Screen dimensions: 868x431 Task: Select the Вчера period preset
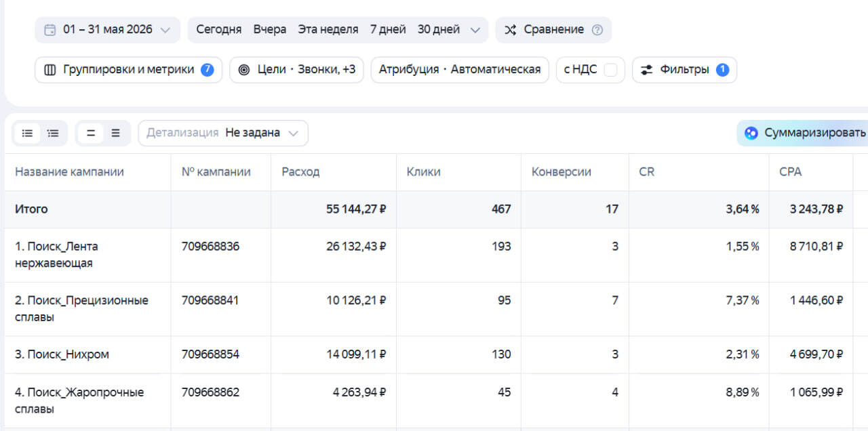pyautogui.click(x=270, y=30)
